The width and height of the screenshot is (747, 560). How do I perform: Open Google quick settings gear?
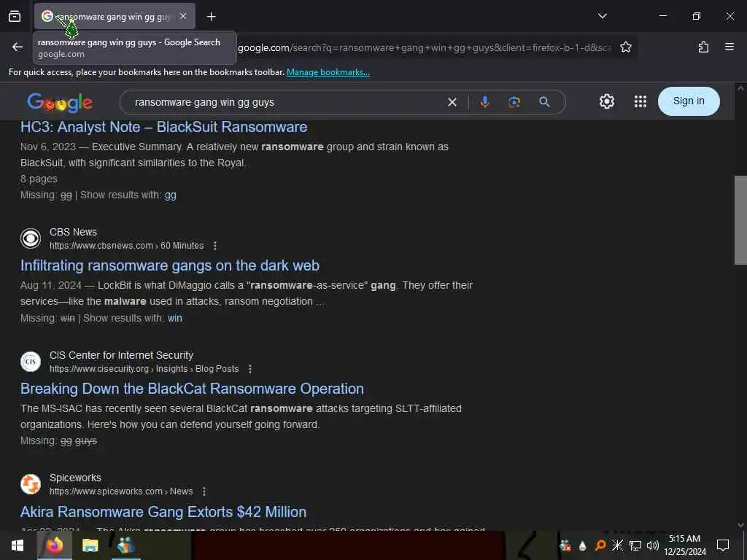[x=606, y=101]
